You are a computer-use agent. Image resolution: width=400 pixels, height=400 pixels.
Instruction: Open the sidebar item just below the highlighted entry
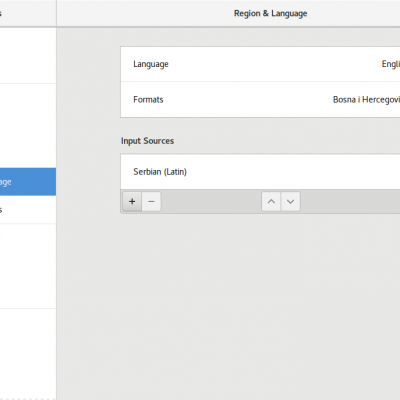tap(28, 210)
